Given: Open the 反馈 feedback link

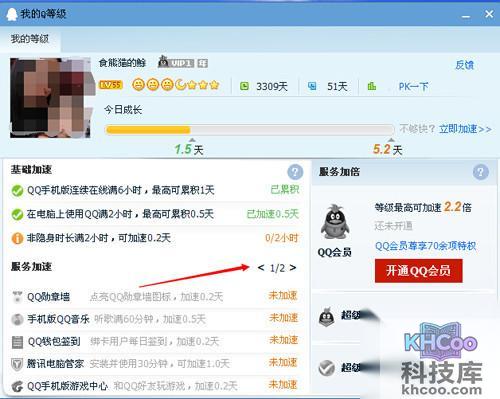Looking at the screenshot, I should (x=464, y=65).
